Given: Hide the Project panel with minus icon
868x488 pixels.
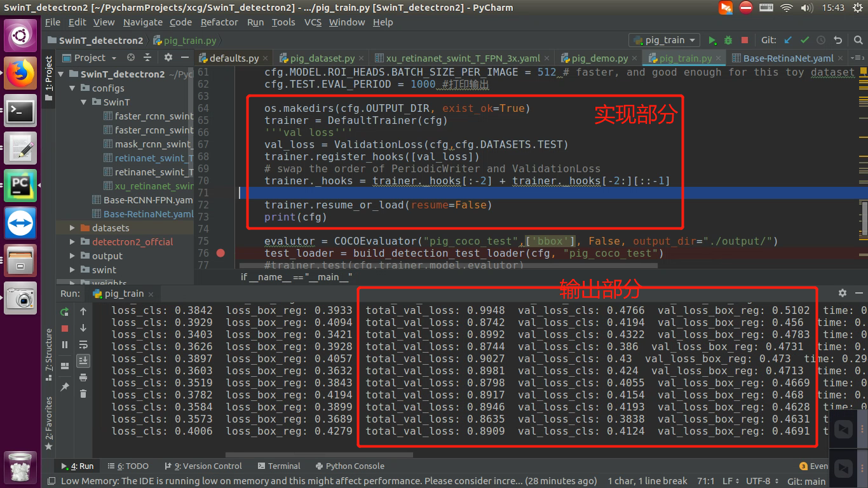Looking at the screenshot, I should pyautogui.click(x=184, y=57).
